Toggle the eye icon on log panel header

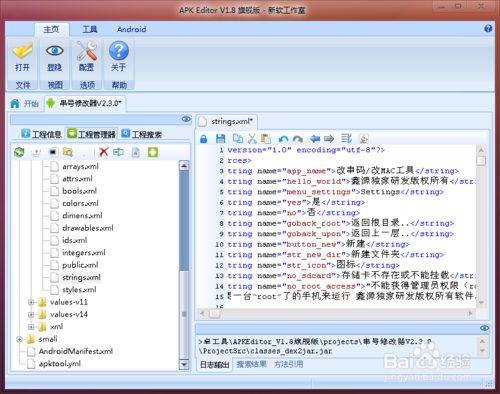tap(484, 328)
